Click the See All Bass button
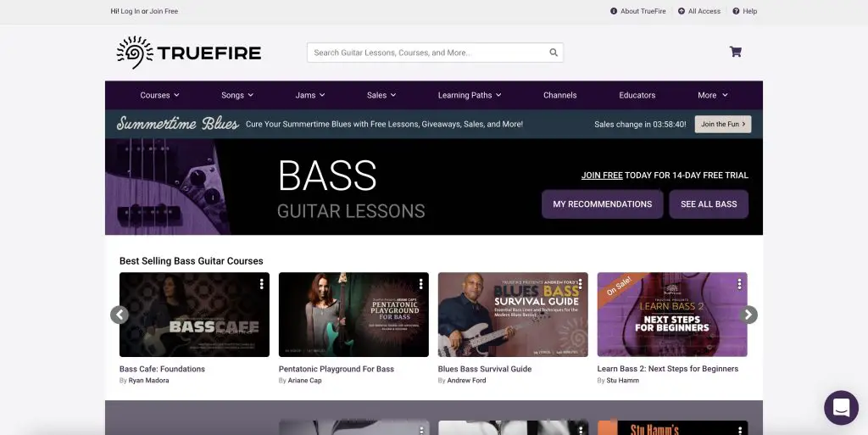Screen dimensions: 868x435 coord(709,204)
